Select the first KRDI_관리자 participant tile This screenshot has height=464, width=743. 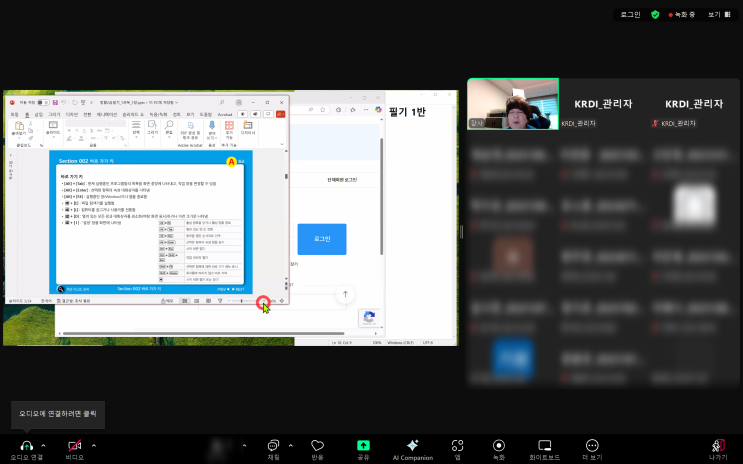pyautogui.click(x=603, y=104)
